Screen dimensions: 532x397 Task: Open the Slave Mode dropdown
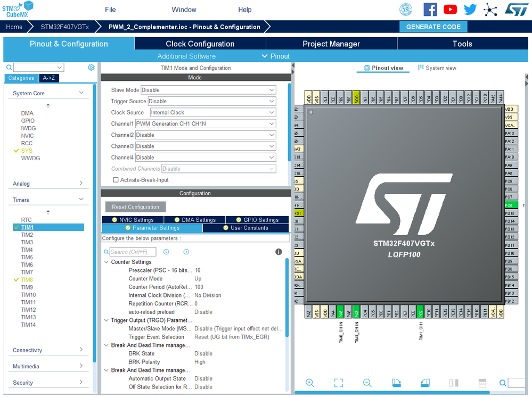(208, 90)
